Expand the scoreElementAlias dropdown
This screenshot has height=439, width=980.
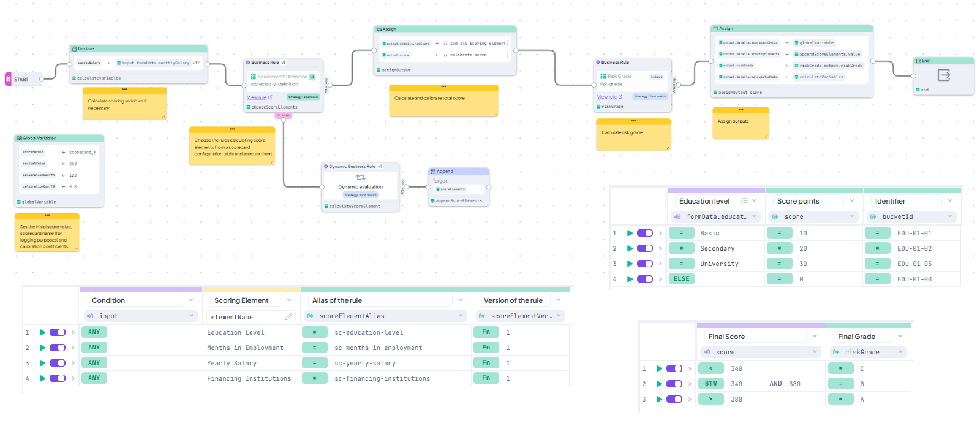[461, 316]
